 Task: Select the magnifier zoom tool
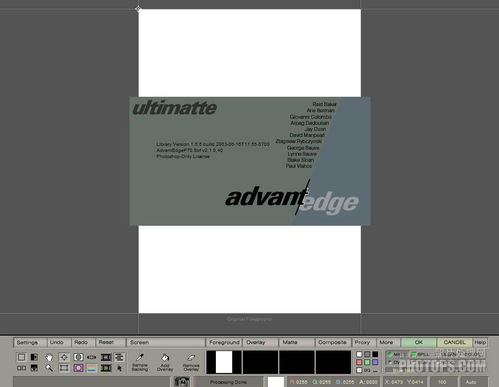tap(49, 368)
